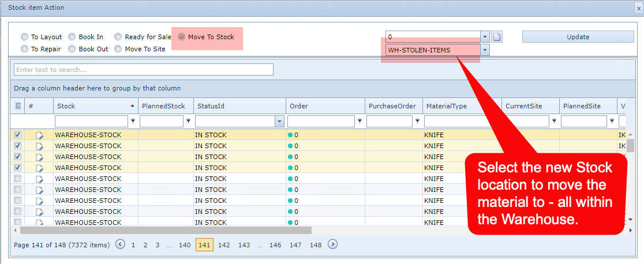Screen dimensions: 644x264
Task: Click the PlannedStock column filter funnel icon
Action: tap(189, 122)
